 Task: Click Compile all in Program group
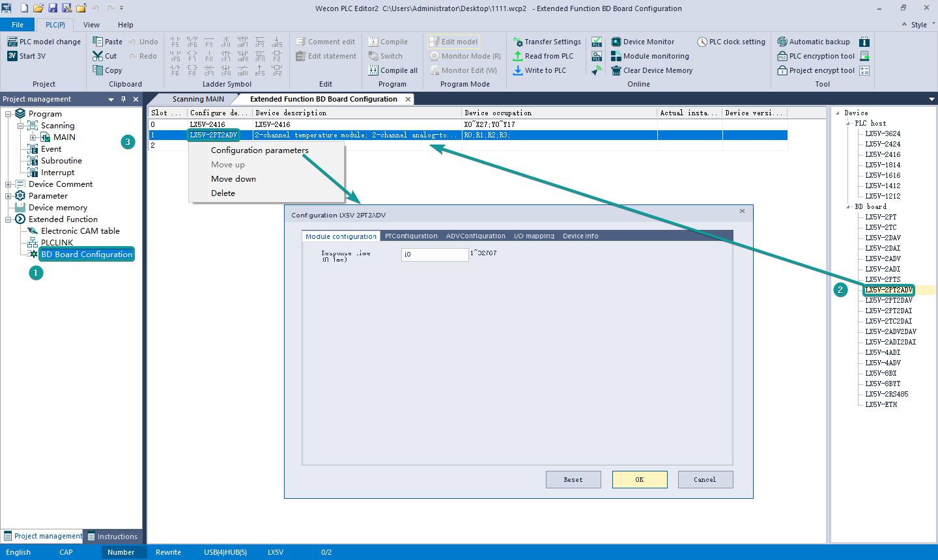point(393,70)
